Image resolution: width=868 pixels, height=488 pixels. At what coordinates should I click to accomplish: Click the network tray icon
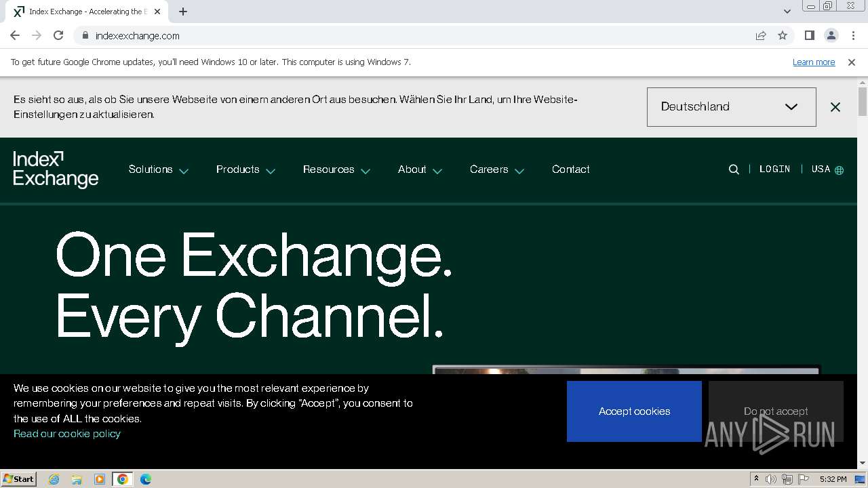click(x=787, y=479)
